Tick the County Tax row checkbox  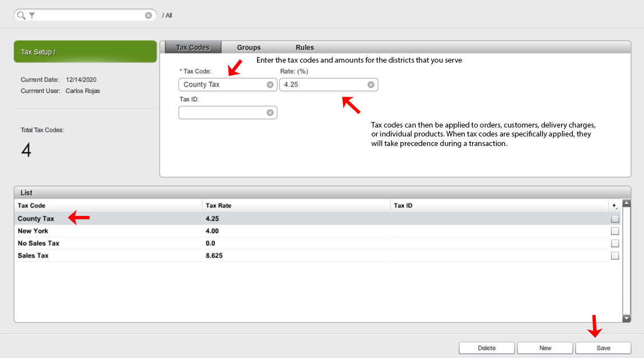[615, 219]
